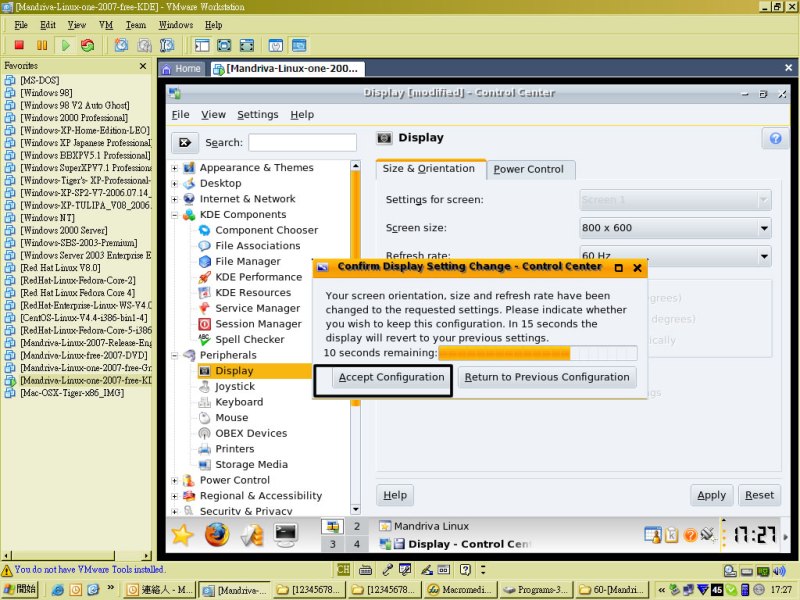Open the Control Center File menu

181,115
